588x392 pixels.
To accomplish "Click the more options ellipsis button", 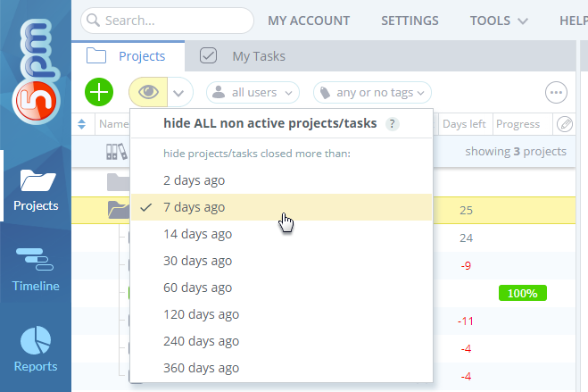I will tap(557, 92).
